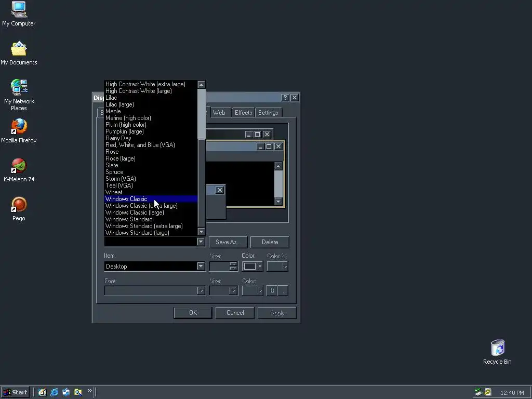Choose the Maple scheme
532x399 pixels.
tap(151, 111)
